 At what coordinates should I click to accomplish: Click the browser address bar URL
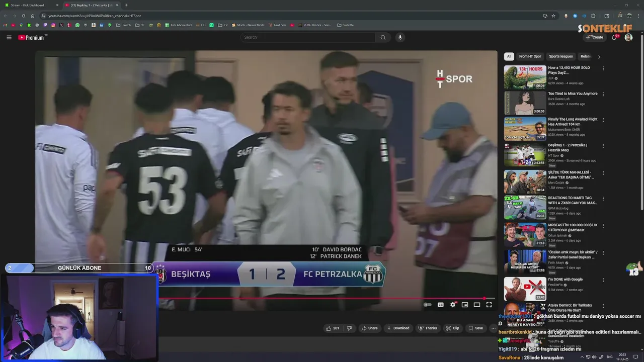point(95,16)
